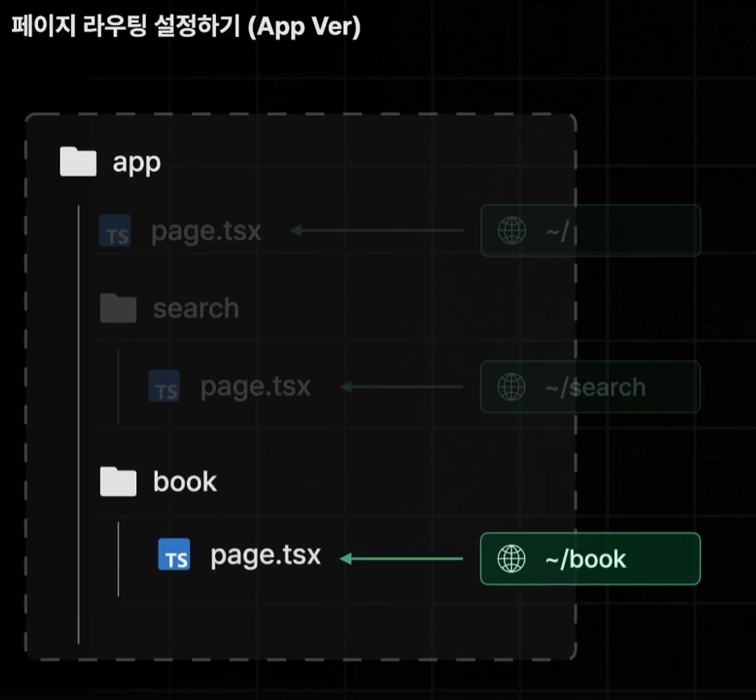This screenshot has width=756, height=700.
Task: Select page.tsx inside the book folder
Action: tap(266, 556)
